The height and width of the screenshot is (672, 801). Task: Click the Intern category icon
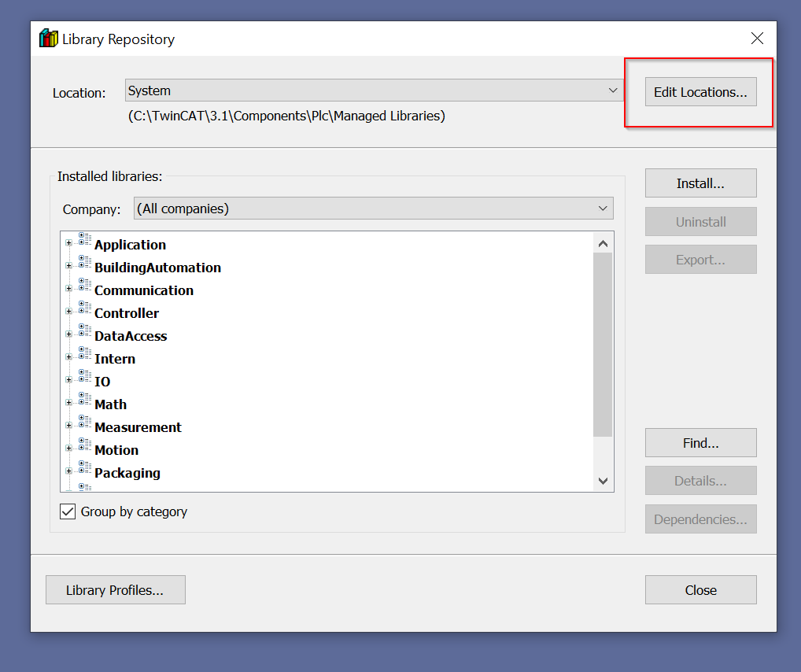(85, 353)
